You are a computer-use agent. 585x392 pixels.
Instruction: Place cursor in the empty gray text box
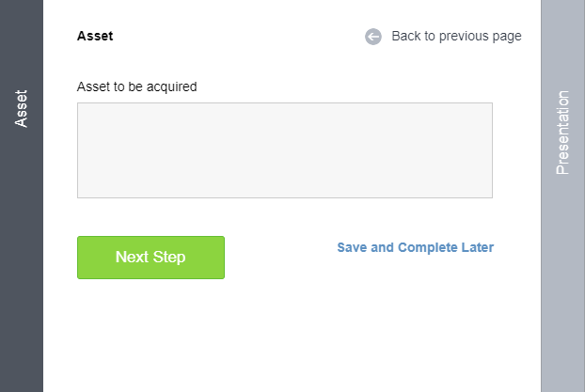pyautogui.click(x=285, y=150)
